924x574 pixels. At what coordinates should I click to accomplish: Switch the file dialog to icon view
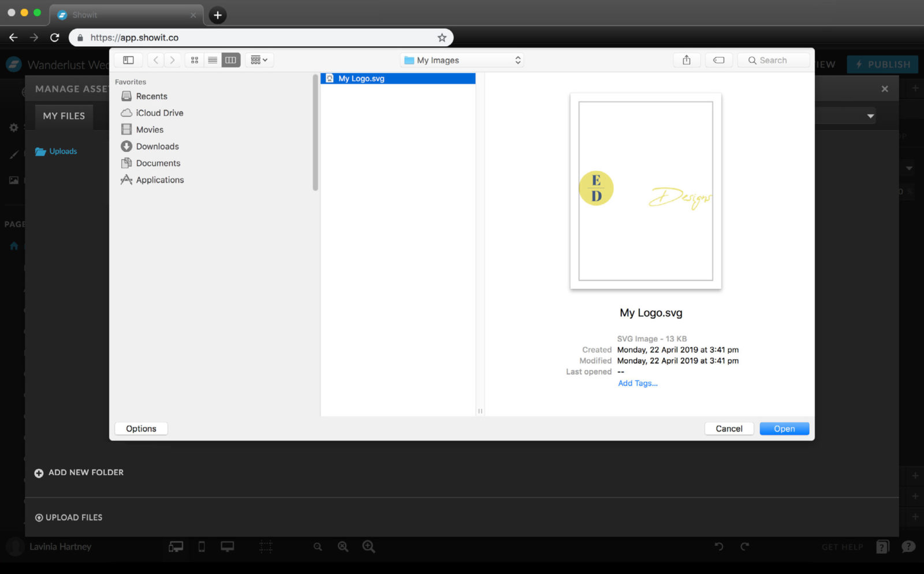(195, 59)
